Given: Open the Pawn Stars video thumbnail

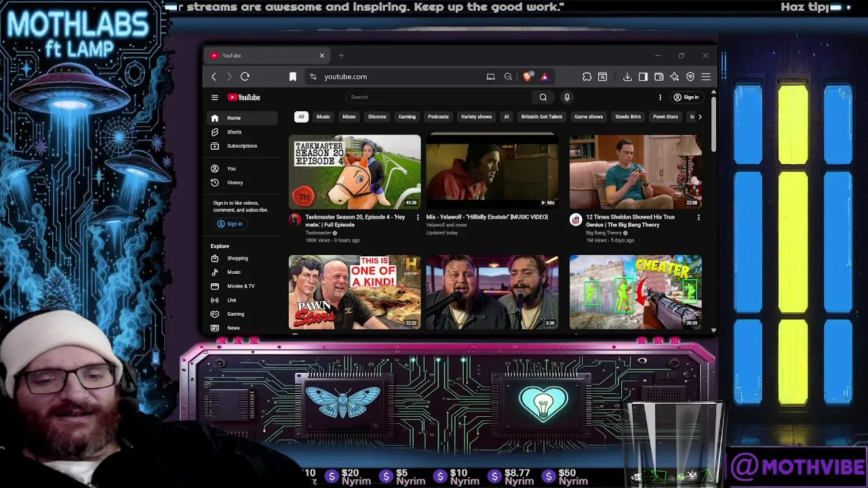Looking at the screenshot, I should pyautogui.click(x=355, y=292).
